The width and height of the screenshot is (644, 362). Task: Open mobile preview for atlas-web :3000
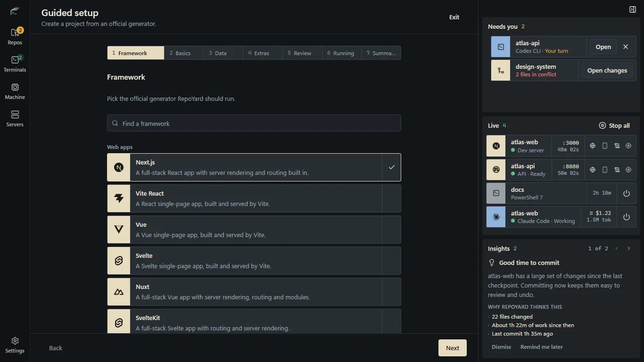[605, 146]
